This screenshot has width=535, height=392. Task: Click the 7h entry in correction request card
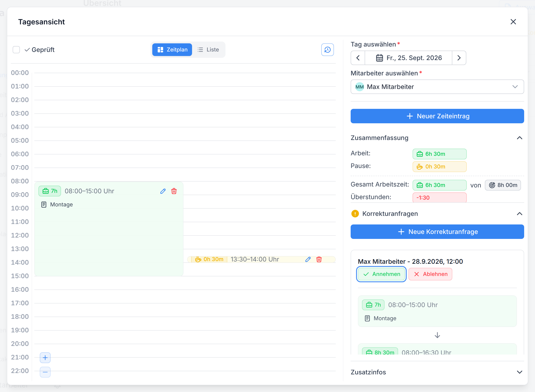437,311
